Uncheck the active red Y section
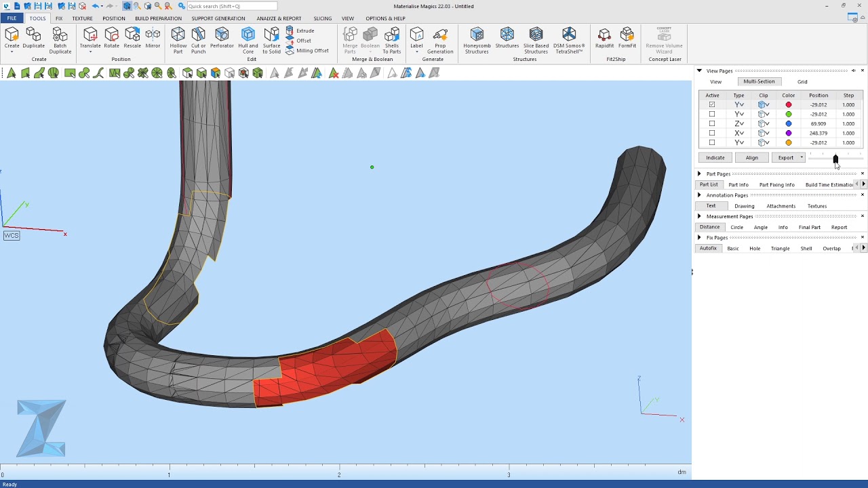This screenshot has height=488, width=868. [711, 105]
